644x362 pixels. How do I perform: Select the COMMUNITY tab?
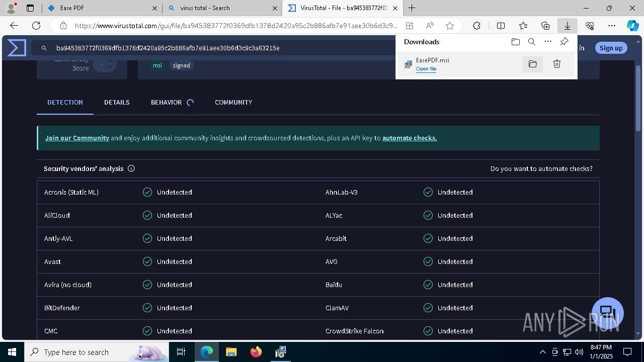click(233, 102)
